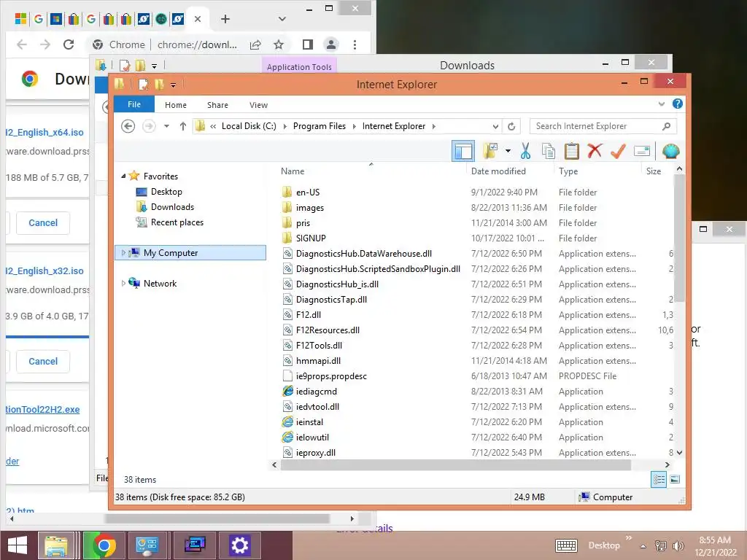This screenshot has height=560, width=747.
Task: Select the en-US folder
Action: click(308, 192)
